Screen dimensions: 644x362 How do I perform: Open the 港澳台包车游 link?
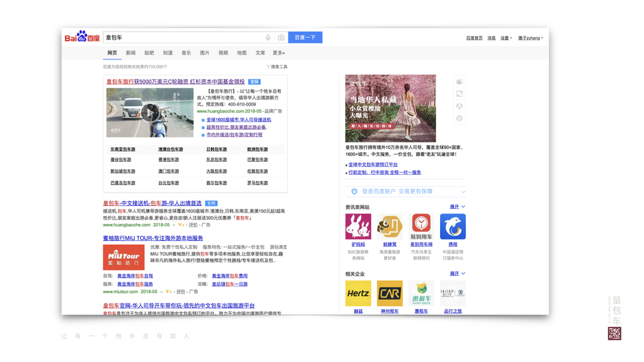click(x=170, y=150)
